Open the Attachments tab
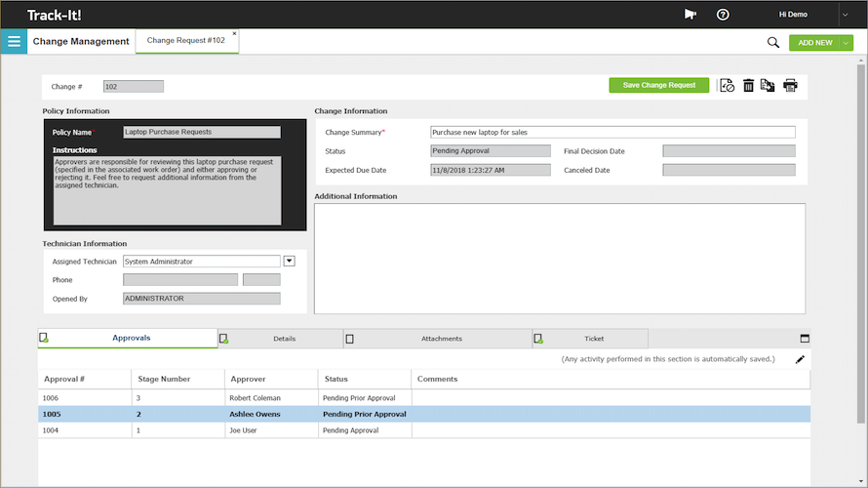The height and width of the screenshot is (488, 868). pos(441,339)
